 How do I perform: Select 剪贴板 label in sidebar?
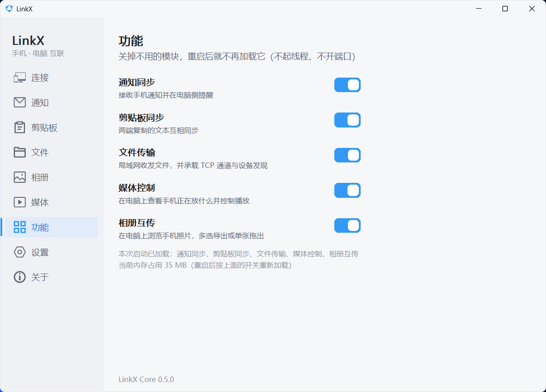[x=45, y=127]
